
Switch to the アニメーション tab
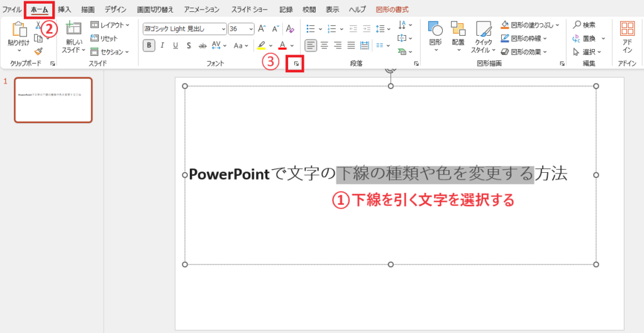click(x=202, y=9)
